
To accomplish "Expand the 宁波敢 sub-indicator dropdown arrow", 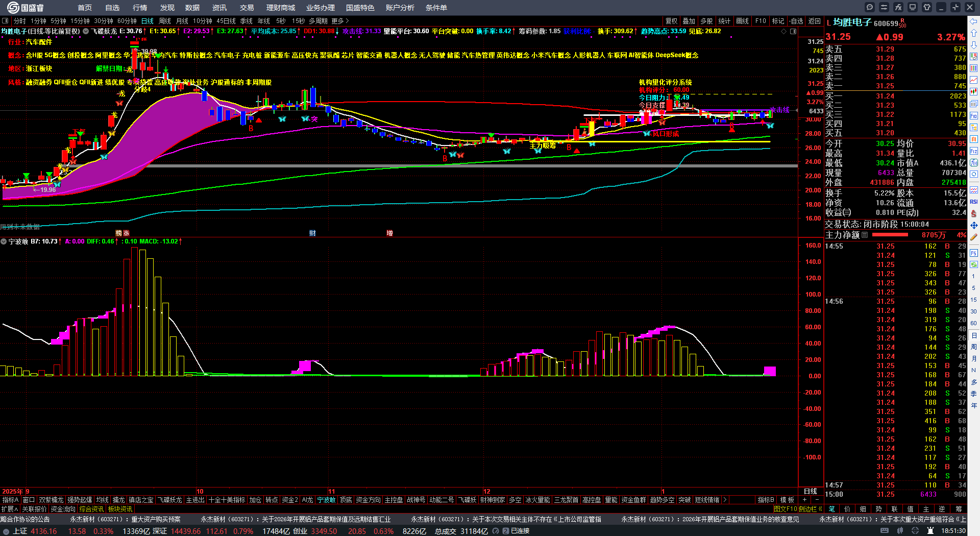I will [x=4, y=241].
